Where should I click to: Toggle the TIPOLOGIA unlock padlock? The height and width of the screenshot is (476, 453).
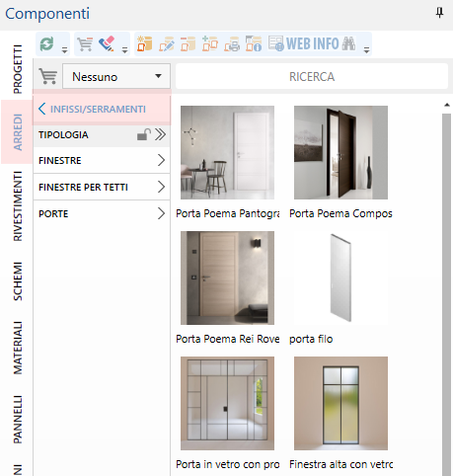(x=144, y=134)
